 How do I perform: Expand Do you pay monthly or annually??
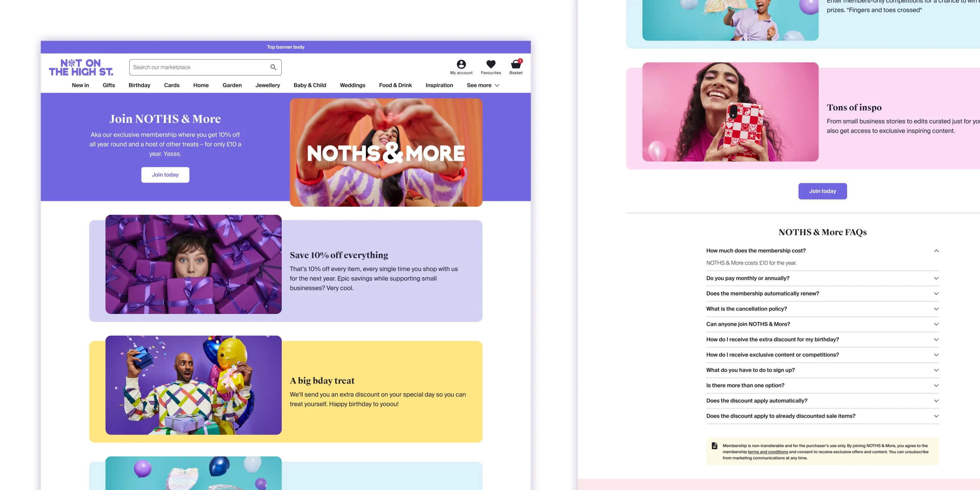(x=823, y=278)
